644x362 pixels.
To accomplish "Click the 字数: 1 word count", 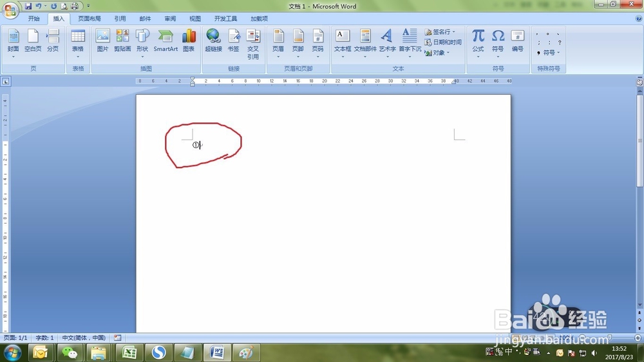I will [44, 338].
